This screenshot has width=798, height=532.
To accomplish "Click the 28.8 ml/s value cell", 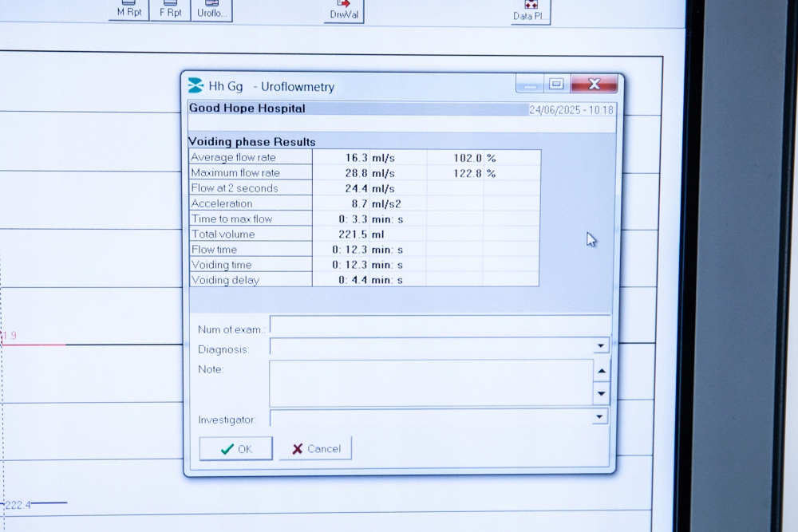I will (x=369, y=173).
